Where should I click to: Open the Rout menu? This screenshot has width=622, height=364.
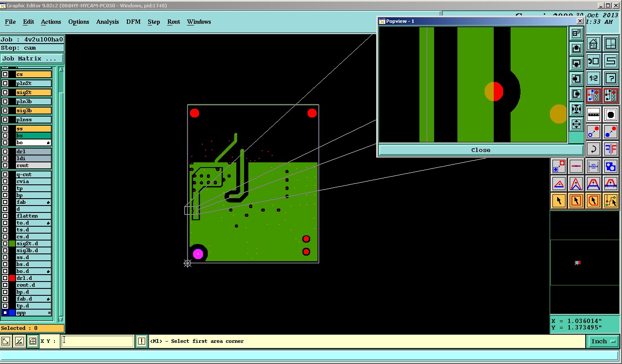click(x=174, y=22)
